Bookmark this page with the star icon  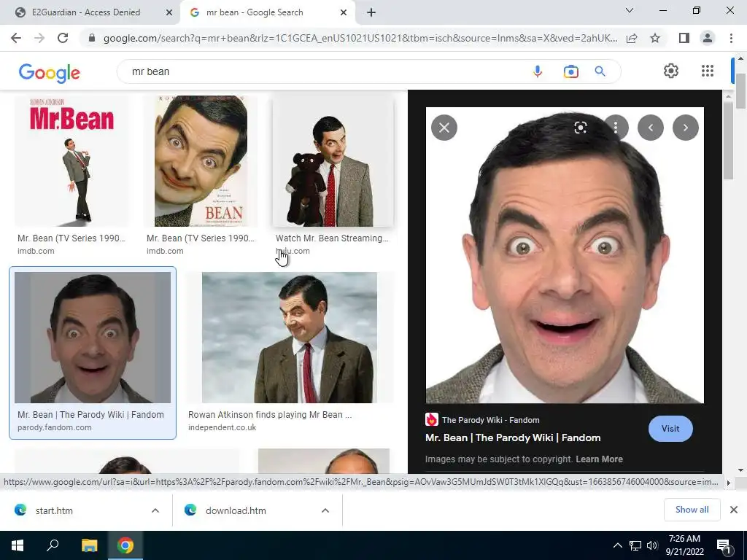click(655, 38)
